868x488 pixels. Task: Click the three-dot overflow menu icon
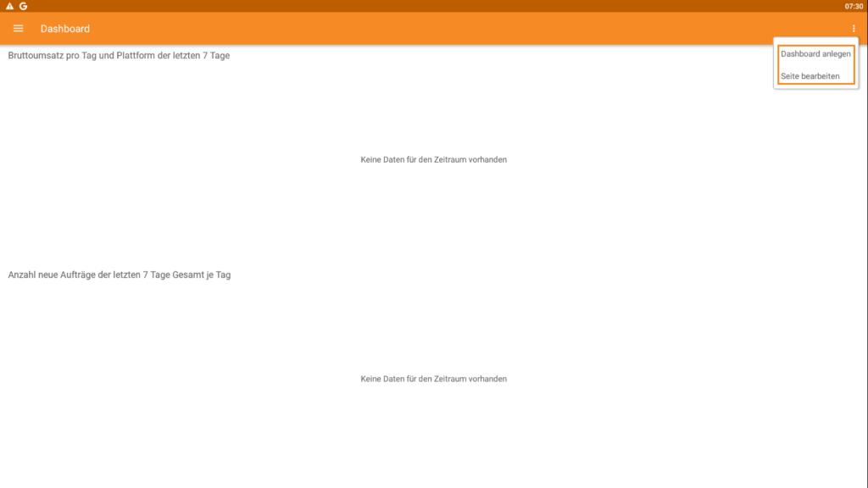click(854, 28)
